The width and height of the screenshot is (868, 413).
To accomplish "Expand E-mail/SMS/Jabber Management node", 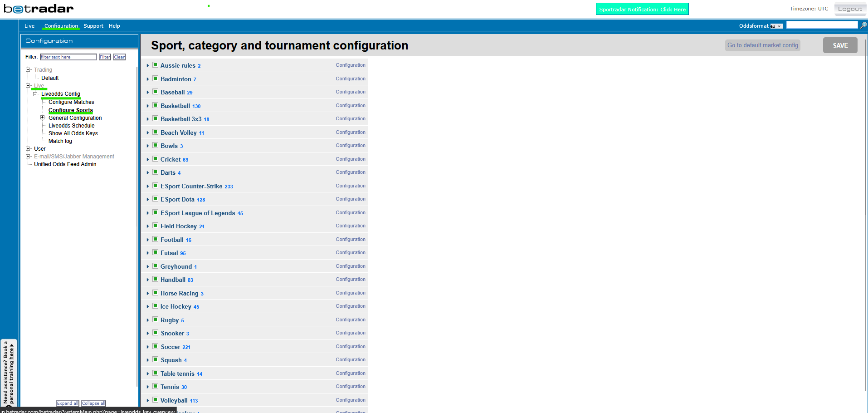I will point(28,156).
